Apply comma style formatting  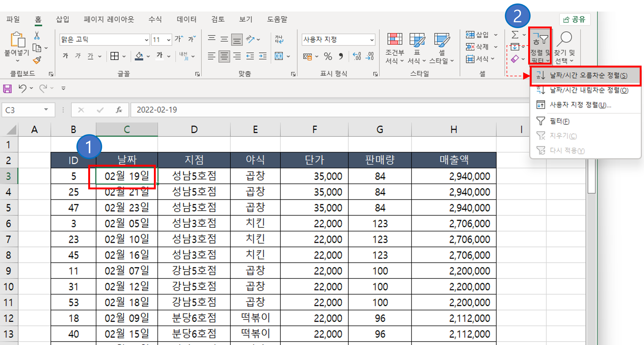point(341,56)
